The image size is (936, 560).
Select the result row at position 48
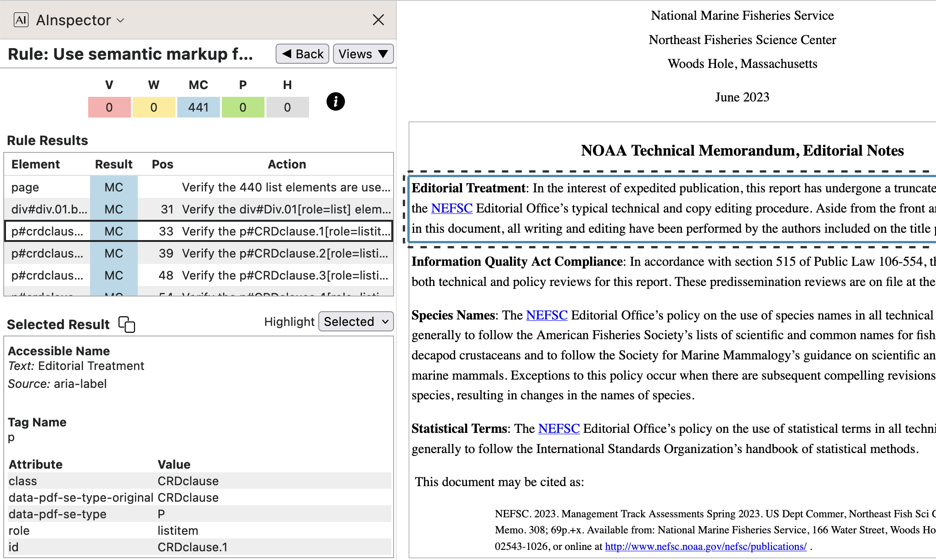coord(198,275)
